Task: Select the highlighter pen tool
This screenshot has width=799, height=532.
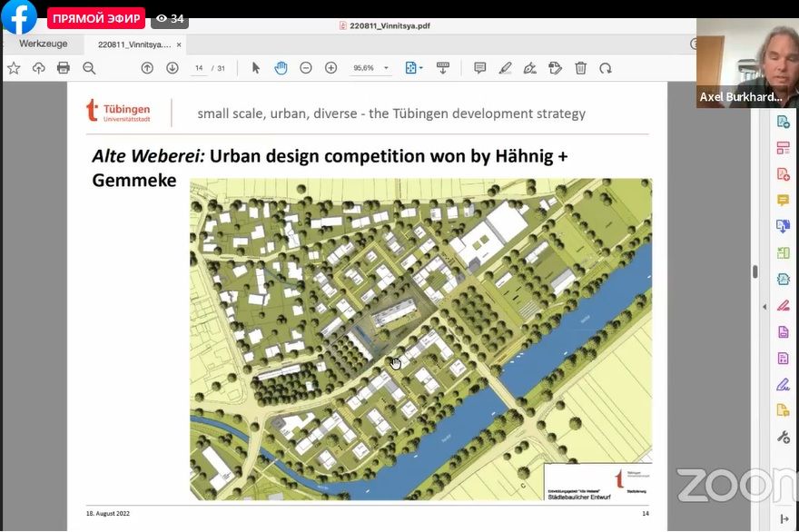Action: point(506,68)
